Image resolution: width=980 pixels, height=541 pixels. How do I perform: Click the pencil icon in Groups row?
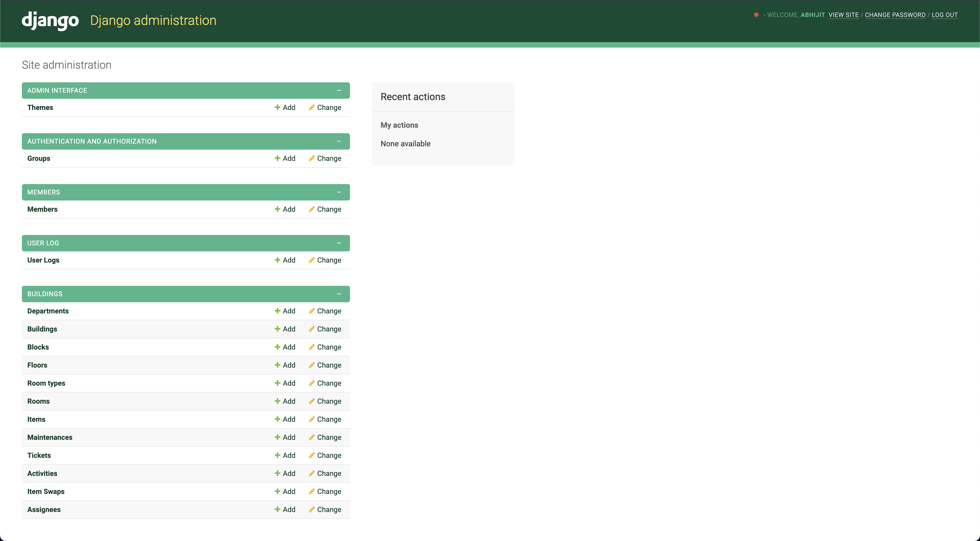pyautogui.click(x=311, y=158)
